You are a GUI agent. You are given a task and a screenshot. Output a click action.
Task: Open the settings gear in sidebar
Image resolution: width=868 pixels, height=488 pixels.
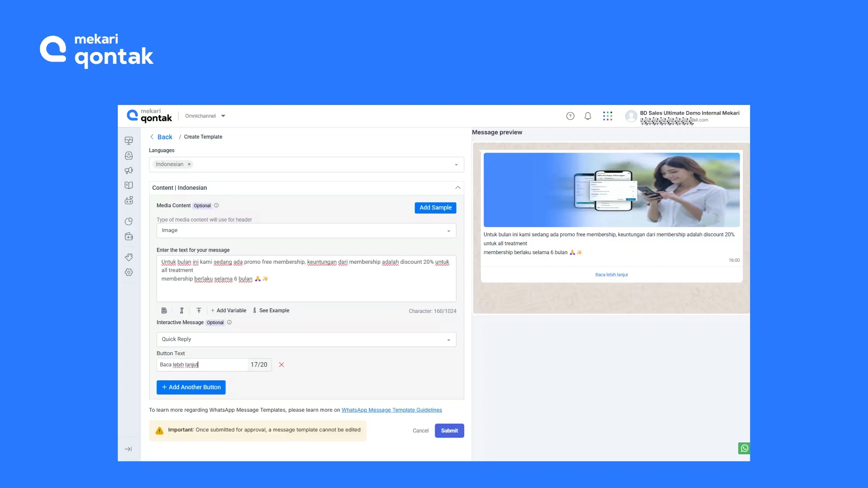click(129, 272)
